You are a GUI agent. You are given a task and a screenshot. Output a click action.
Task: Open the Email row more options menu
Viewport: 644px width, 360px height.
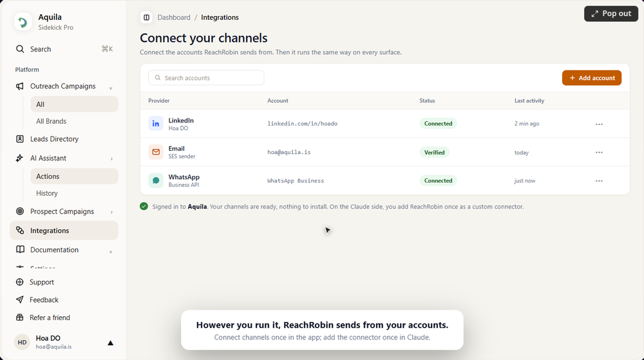(599, 152)
